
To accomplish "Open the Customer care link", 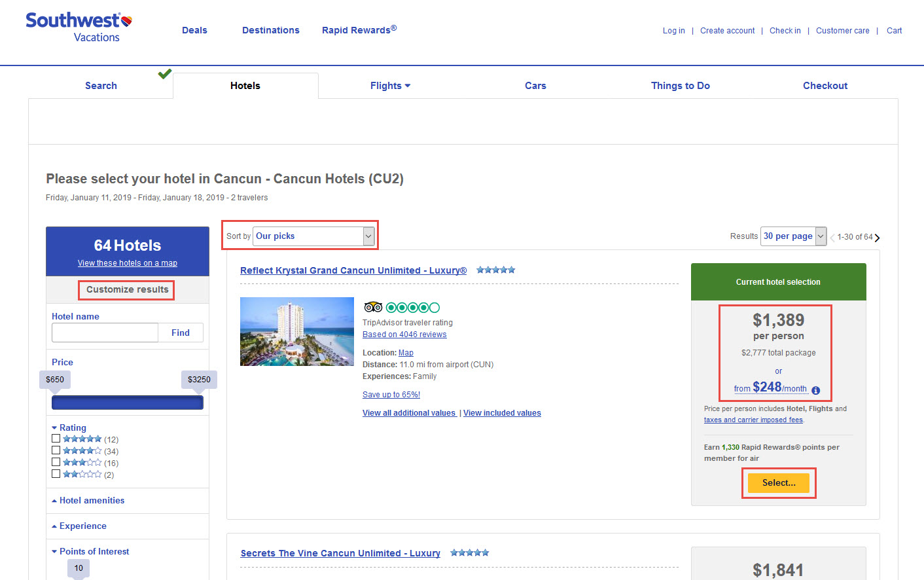I will (843, 31).
